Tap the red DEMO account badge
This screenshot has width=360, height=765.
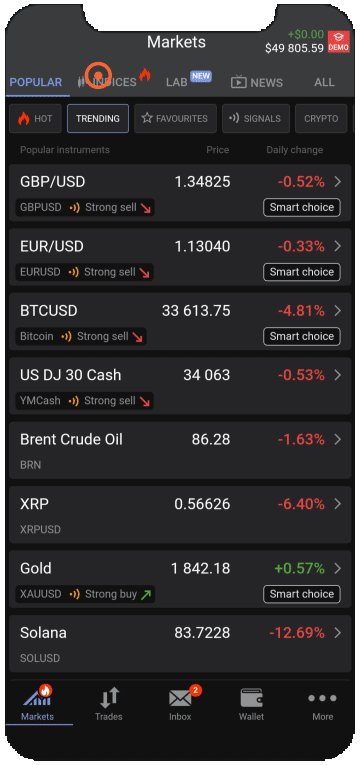(x=339, y=41)
